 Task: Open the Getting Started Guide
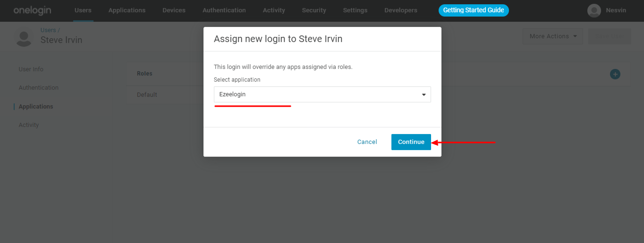[x=474, y=10]
